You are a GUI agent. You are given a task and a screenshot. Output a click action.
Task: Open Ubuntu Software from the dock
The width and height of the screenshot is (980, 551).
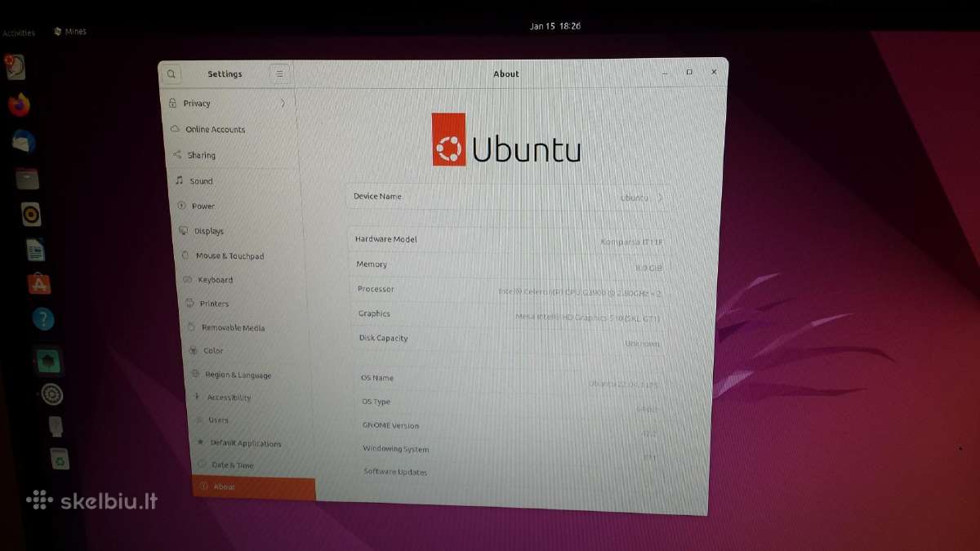coord(39,284)
